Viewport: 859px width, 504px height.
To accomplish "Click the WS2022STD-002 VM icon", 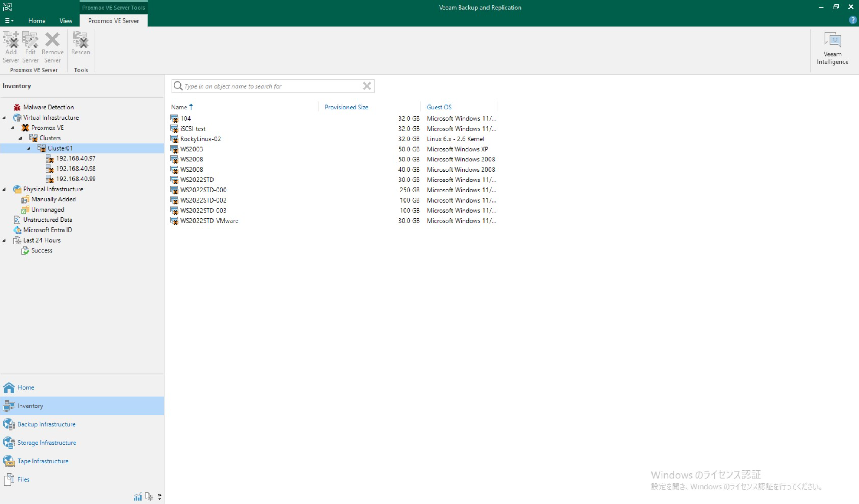I will point(174,200).
